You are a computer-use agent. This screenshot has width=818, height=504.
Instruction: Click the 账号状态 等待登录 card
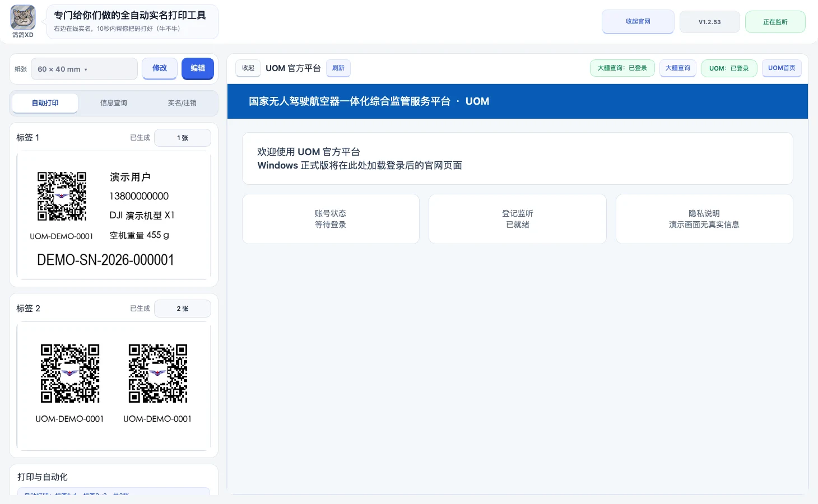331,219
